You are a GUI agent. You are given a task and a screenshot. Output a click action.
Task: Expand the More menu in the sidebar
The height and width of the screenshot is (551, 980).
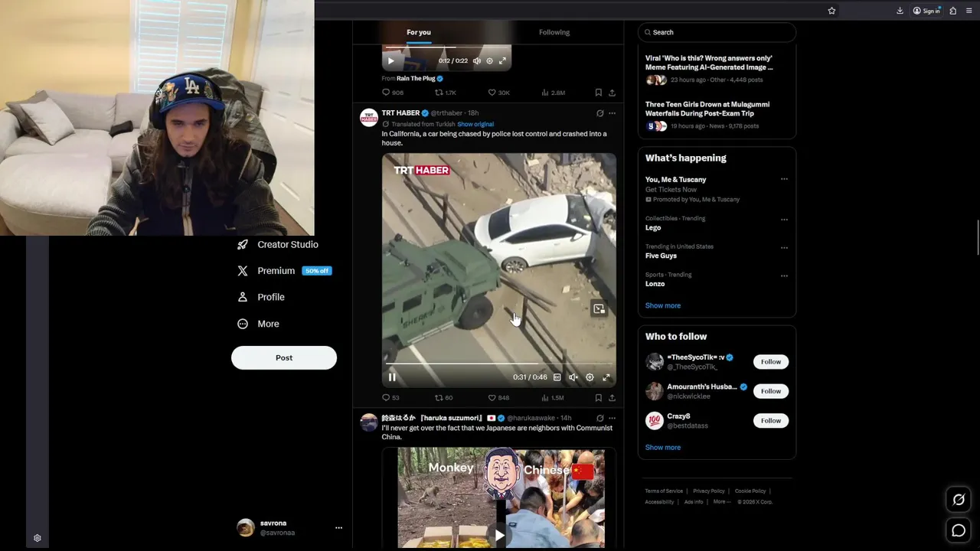tap(258, 324)
